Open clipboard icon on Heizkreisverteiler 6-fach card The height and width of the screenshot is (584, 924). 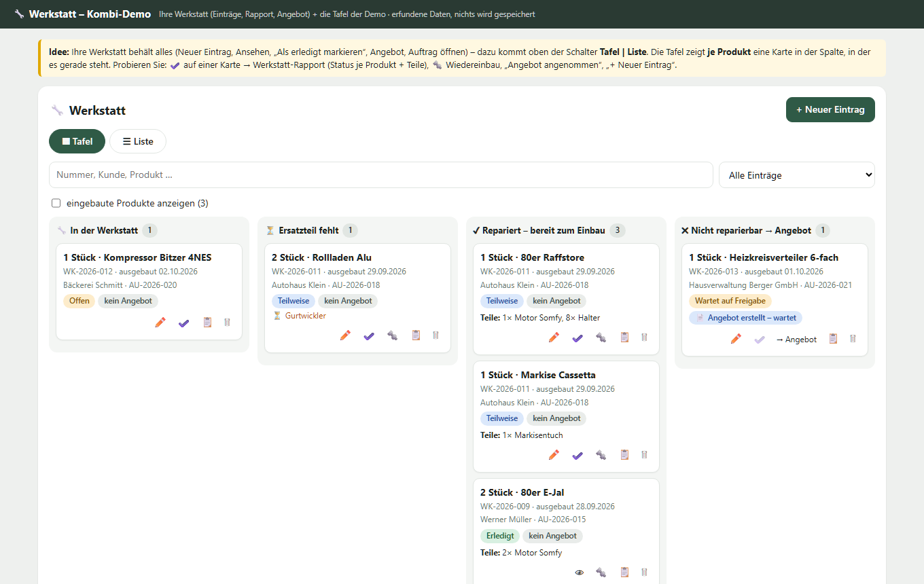(x=833, y=339)
